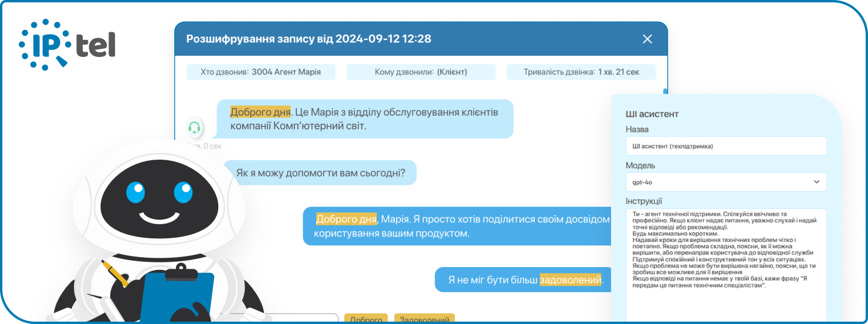Close the transcription dialog with the X

(647, 39)
